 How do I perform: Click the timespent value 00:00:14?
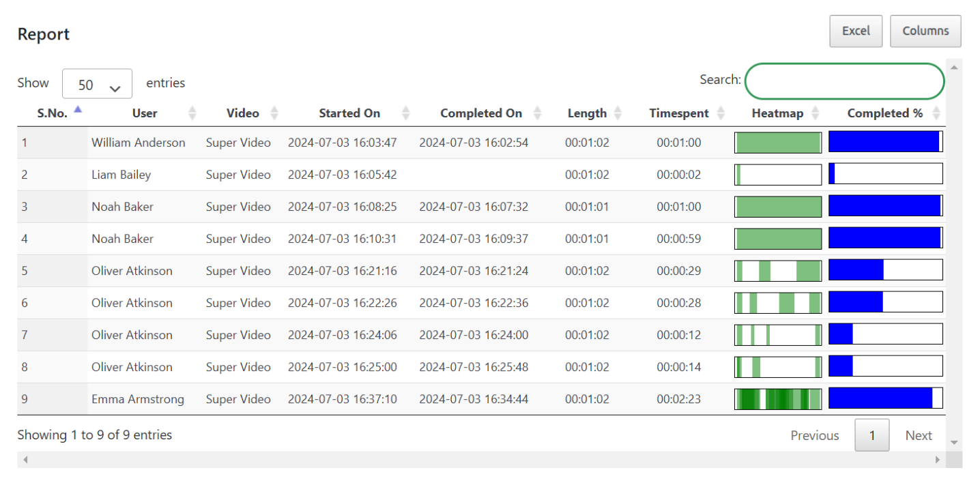[x=679, y=367]
